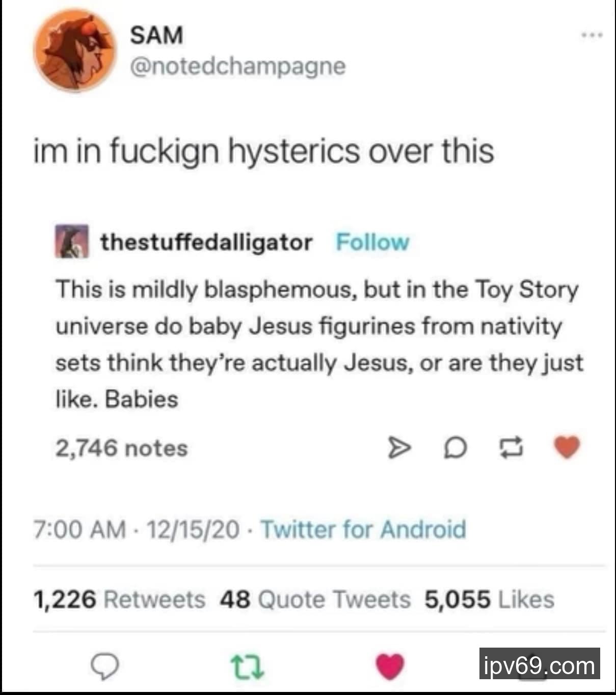View the 48 Quote Tweets
The image size is (616, 695).
pos(315,599)
